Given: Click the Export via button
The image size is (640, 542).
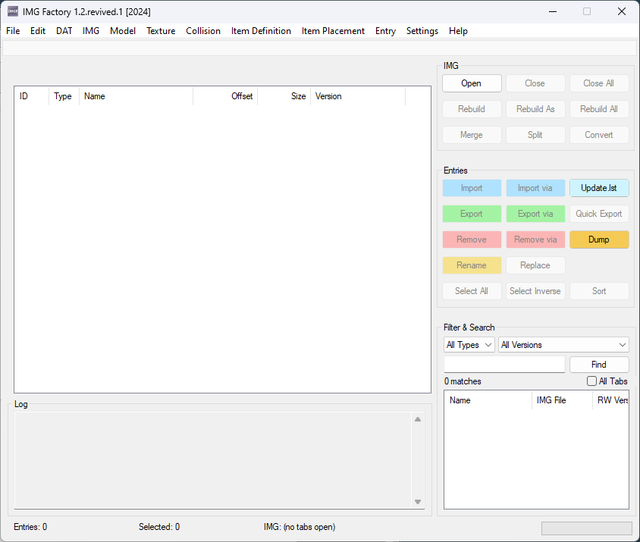Looking at the screenshot, I should click(x=535, y=214).
